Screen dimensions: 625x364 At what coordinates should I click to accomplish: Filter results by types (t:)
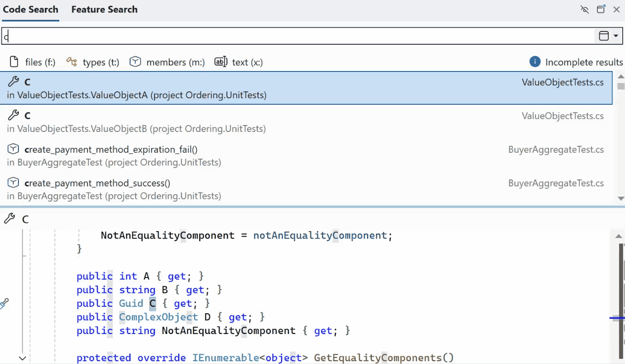coord(93,62)
